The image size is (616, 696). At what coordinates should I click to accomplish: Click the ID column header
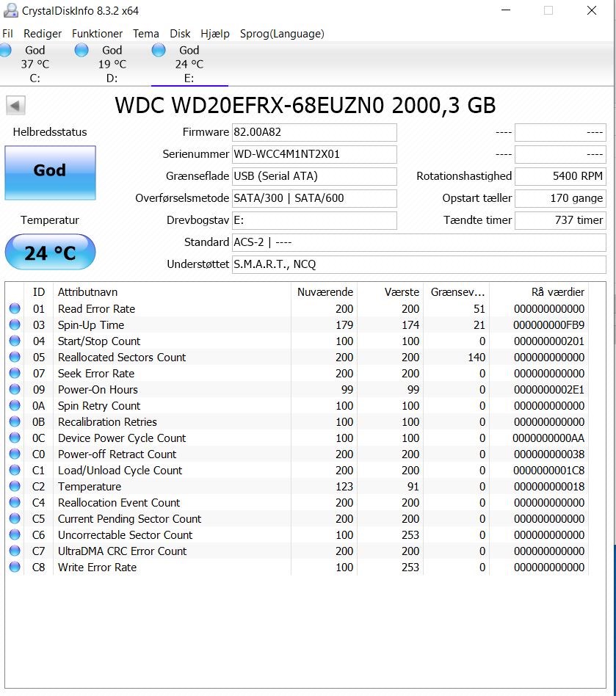point(39,292)
